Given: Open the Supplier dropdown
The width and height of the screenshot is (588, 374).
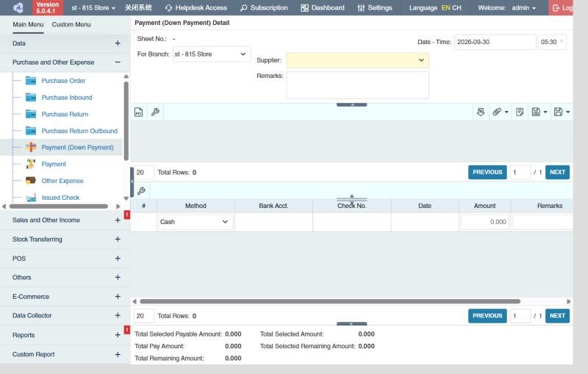Looking at the screenshot, I should click(x=357, y=60).
